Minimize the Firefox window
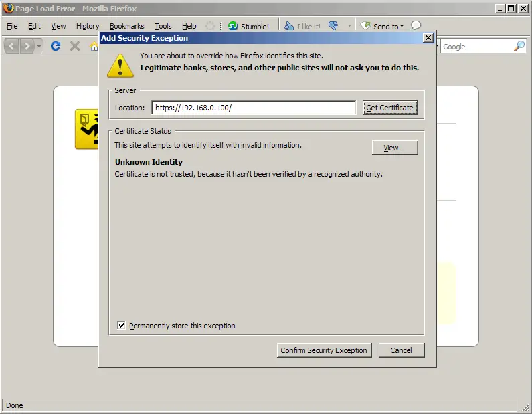This screenshot has height=414, width=532. pyautogui.click(x=500, y=9)
